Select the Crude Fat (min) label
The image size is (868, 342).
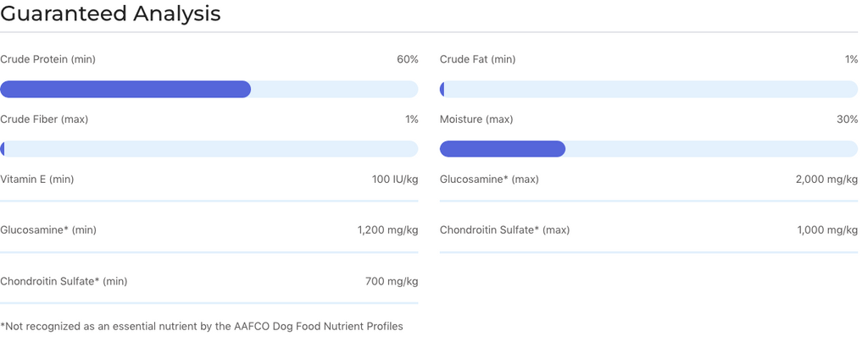pyautogui.click(x=477, y=59)
